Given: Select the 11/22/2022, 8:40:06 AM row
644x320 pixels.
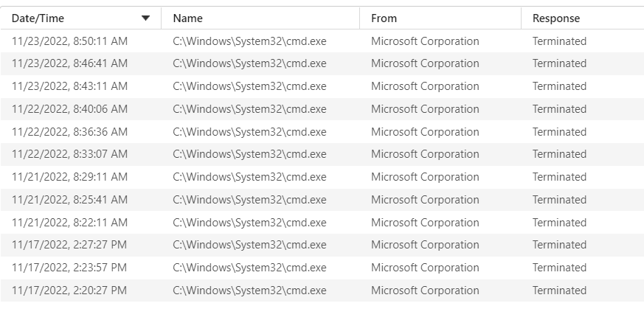Looking at the screenshot, I should (x=322, y=109).
